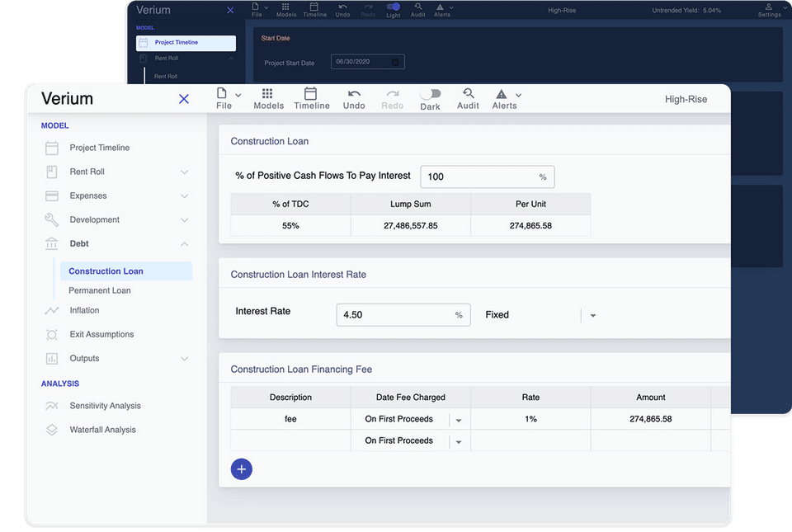Screen dimensions: 792x532
Task: Open the File menu icon in front window
Action: [x=221, y=93]
